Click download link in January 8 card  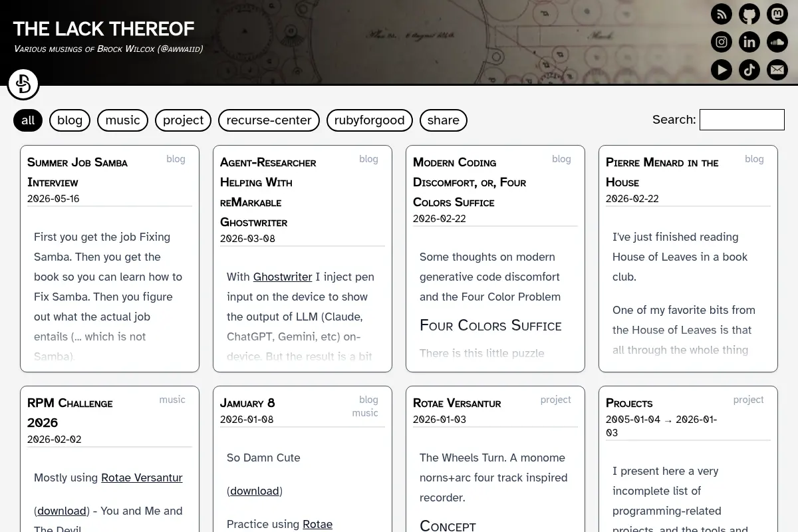coord(255,491)
